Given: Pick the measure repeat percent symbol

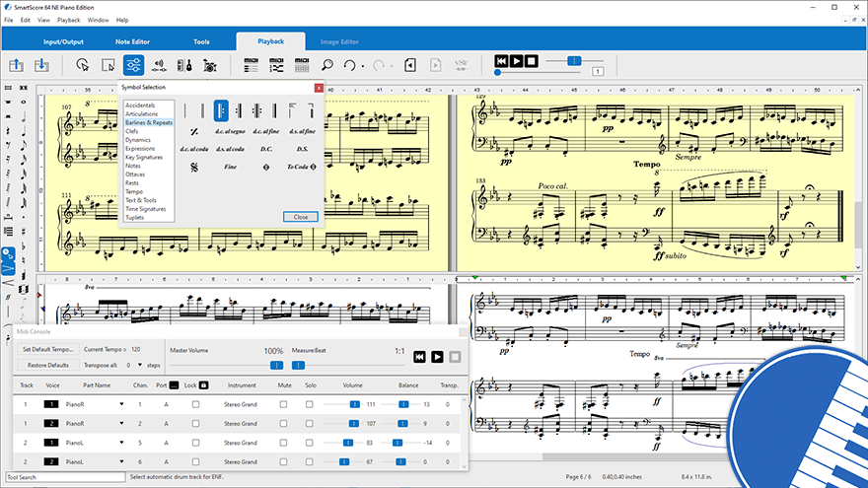Looking at the screenshot, I should 193,132.
